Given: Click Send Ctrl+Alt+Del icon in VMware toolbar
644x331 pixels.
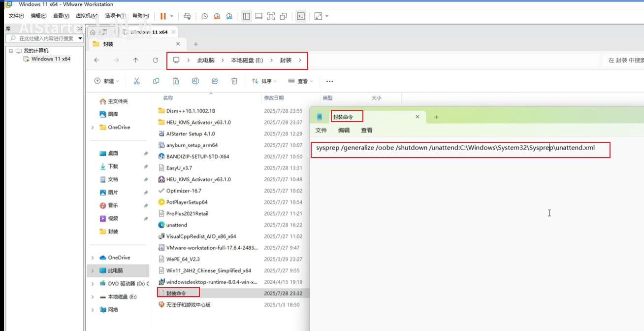Looking at the screenshot, I should (x=187, y=16).
